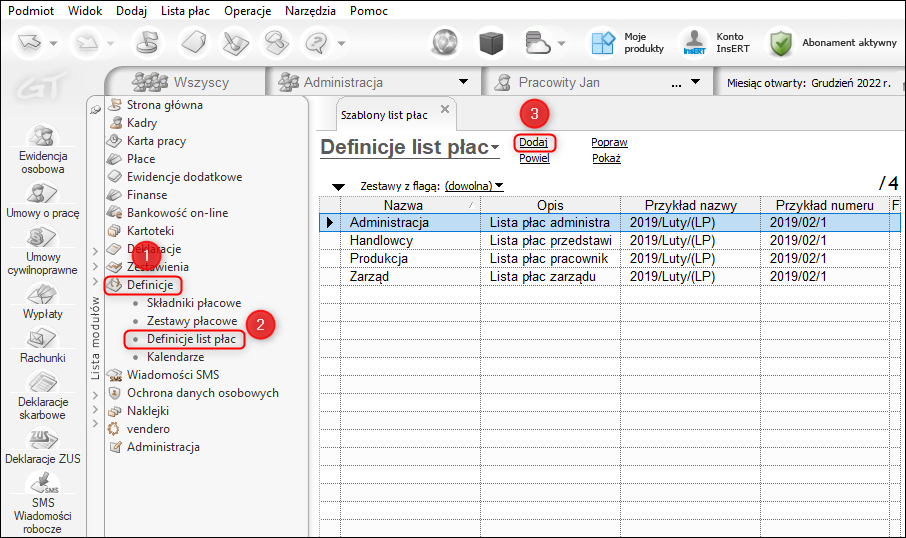Select Składniki płacowe in the module tree
The image size is (906, 538).
[193, 303]
